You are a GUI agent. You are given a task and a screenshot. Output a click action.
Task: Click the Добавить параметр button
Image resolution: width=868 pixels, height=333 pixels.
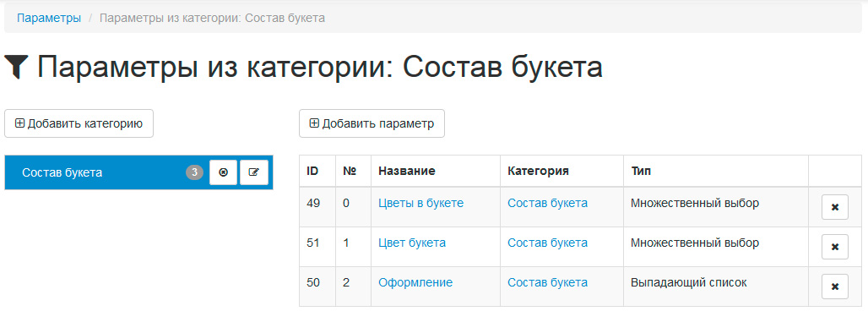[372, 123]
